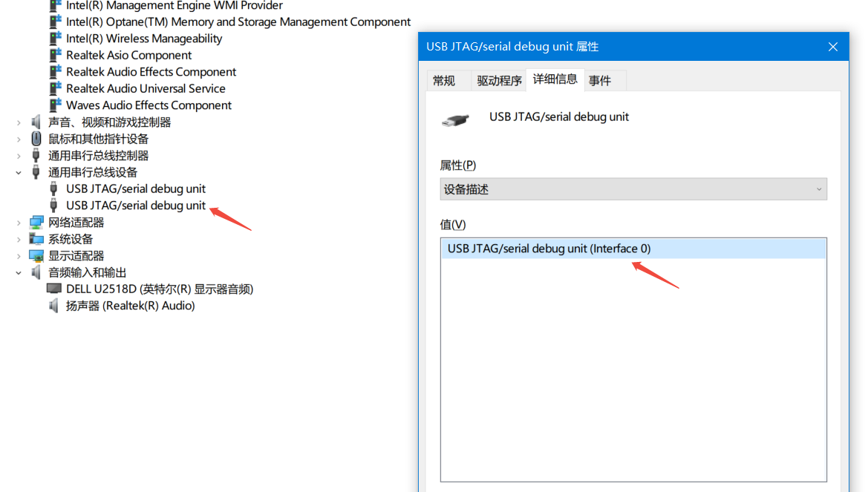Image resolution: width=868 pixels, height=492 pixels.
Task: Collapse the 通用串行总线设备 category
Action: (19, 172)
